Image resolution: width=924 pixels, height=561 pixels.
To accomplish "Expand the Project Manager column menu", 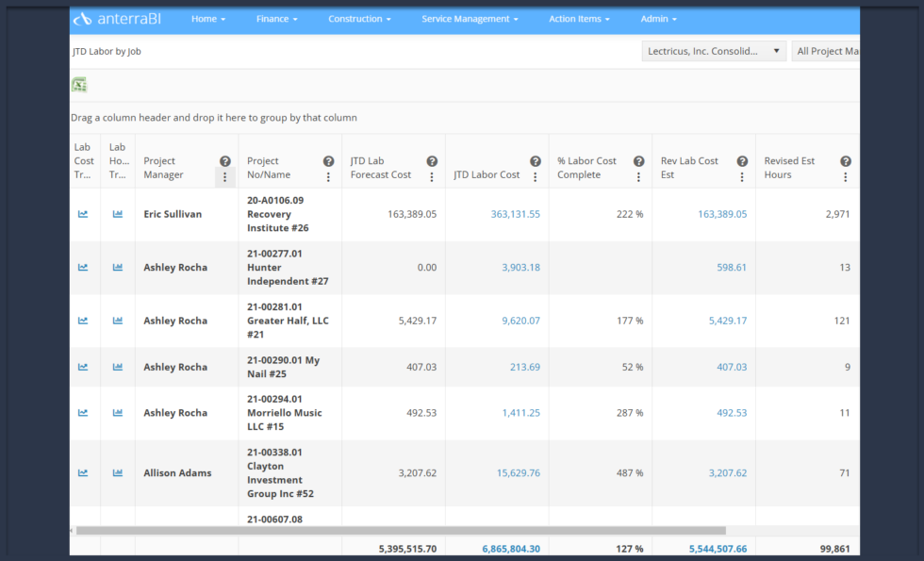I will point(224,176).
